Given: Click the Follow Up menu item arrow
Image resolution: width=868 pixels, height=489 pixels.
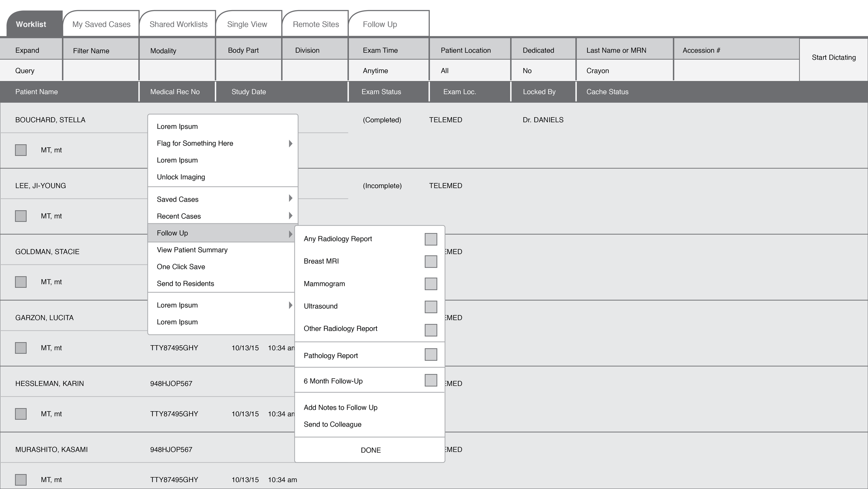Looking at the screenshot, I should pyautogui.click(x=291, y=234).
